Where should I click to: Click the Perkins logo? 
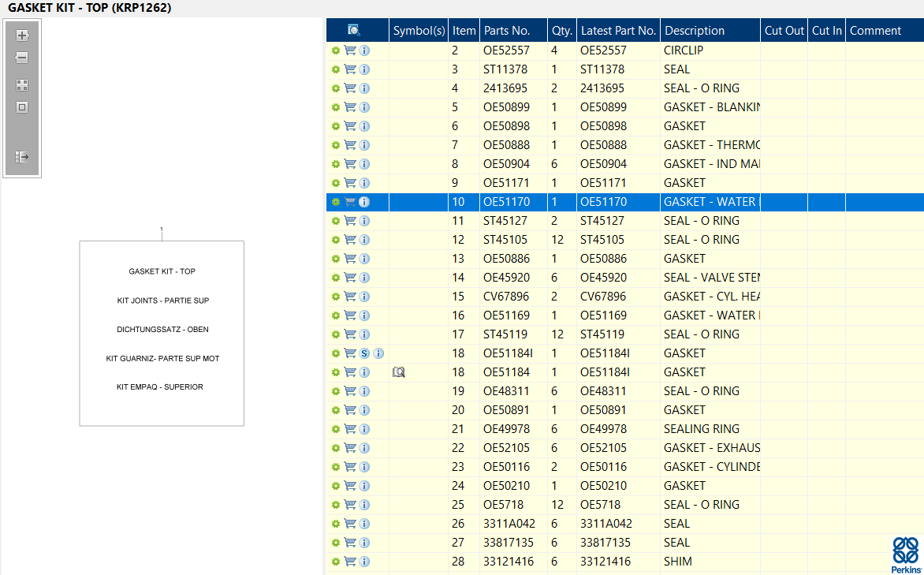coord(906,554)
